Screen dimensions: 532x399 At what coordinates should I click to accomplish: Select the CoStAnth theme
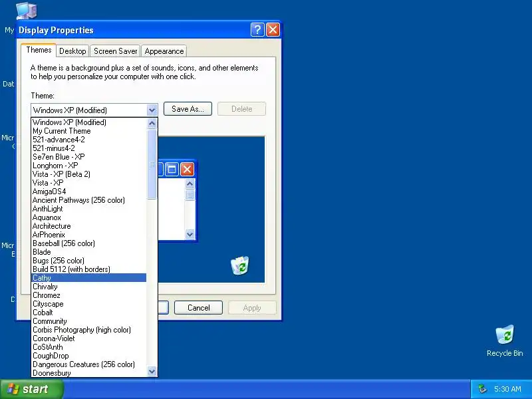click(89, 347)
